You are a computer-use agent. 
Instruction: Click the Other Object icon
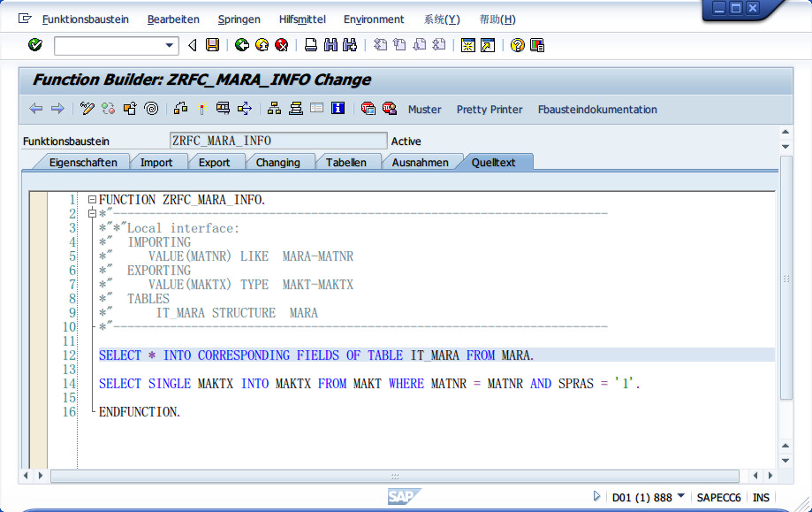point(130,108)
